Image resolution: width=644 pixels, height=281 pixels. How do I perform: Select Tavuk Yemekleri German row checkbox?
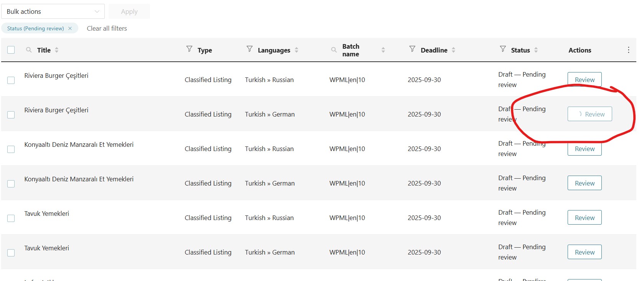point(11,253)
